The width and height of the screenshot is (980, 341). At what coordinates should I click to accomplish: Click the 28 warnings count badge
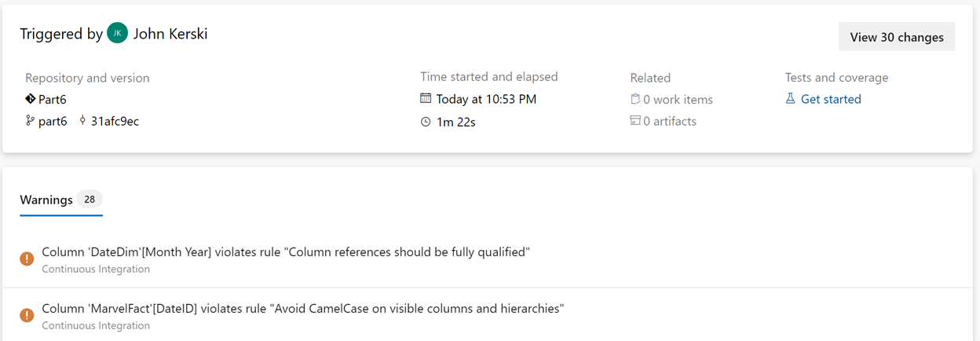click(90, 200)
